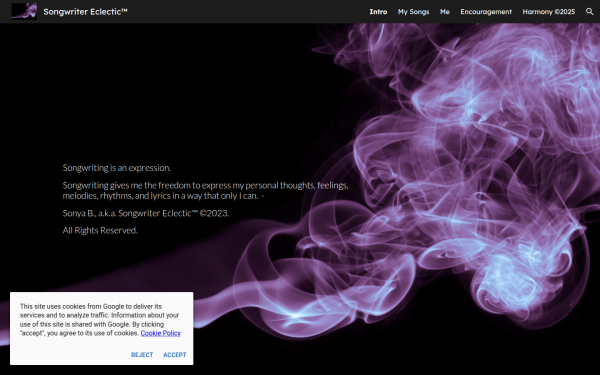Click the purple smoke site logo thumbnail
Viewport: 600px width, 375px height.
(24, 11)
